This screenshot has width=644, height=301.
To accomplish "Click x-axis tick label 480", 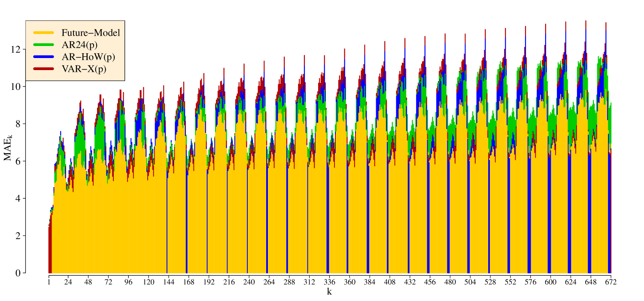I will (x=450, y=282).
